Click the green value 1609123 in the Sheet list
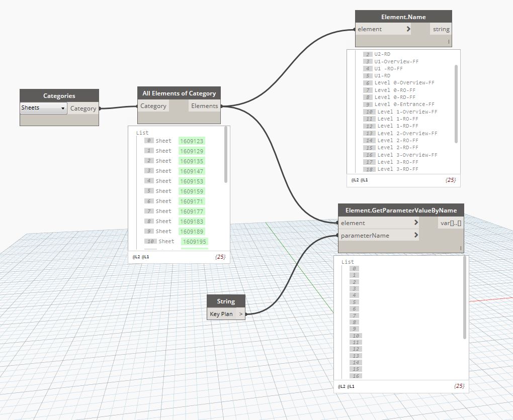 pos(192,141)
